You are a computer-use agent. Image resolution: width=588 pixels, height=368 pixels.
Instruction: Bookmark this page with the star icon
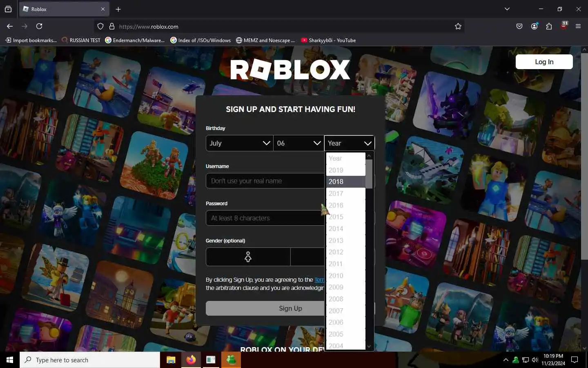click(x=458, y=26)
